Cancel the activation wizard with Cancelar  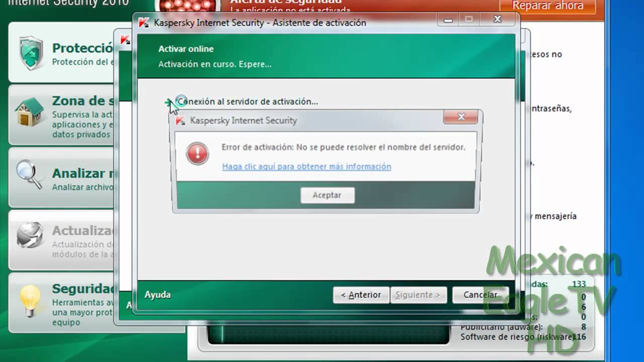click(480, 295)
